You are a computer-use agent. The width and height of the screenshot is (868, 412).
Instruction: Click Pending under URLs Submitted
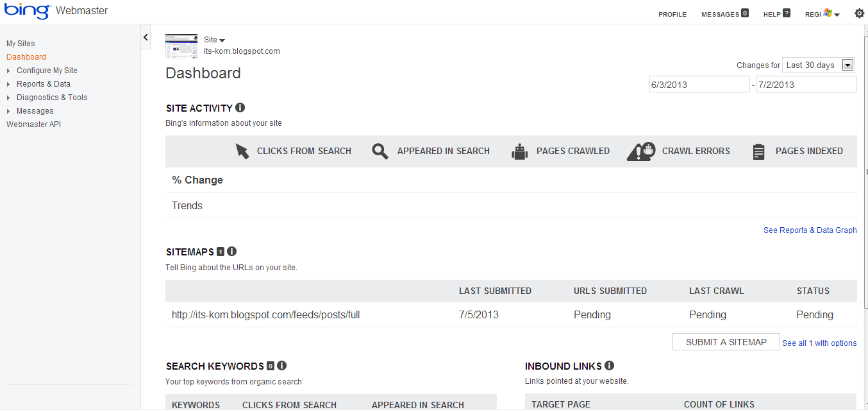click(x=592, y=315)
